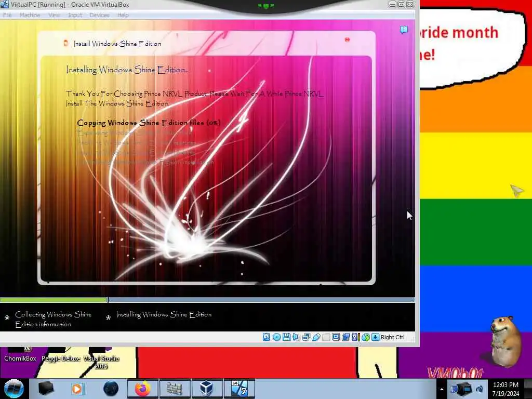Close the Install Windows Shine Edition dialog
This screenshot has height=399, width=532.
coord(347,39)
